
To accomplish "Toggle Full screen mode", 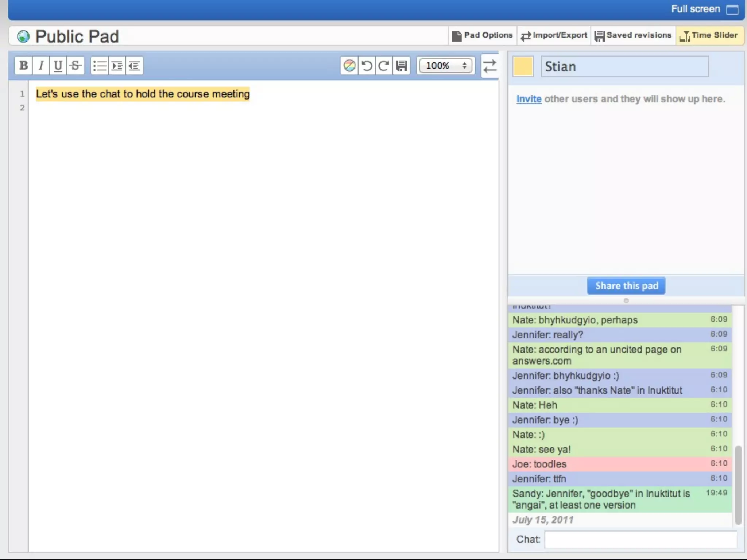I will point(704,9).
